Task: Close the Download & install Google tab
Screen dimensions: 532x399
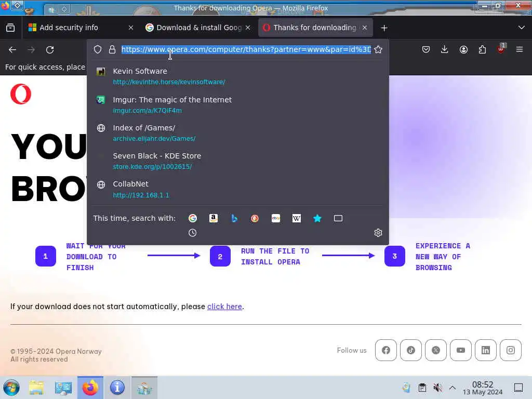Action: pyautogui.click(x=248, y=28)
